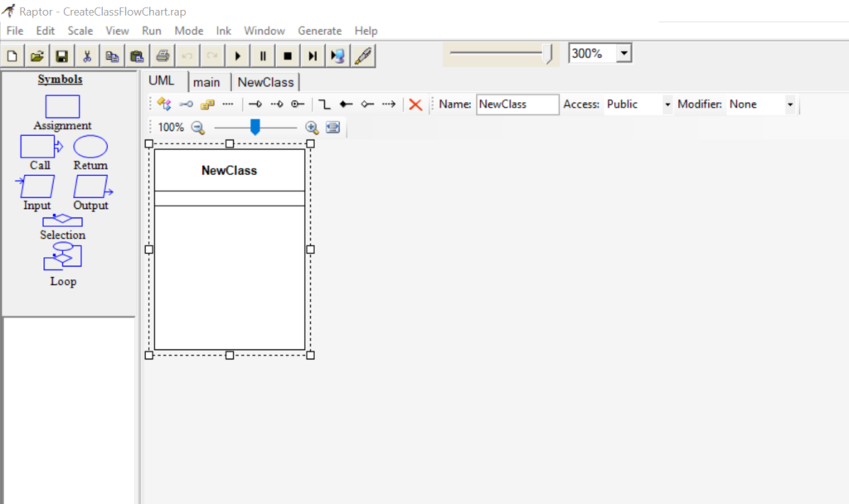Click the Run button to start execution

237,55
